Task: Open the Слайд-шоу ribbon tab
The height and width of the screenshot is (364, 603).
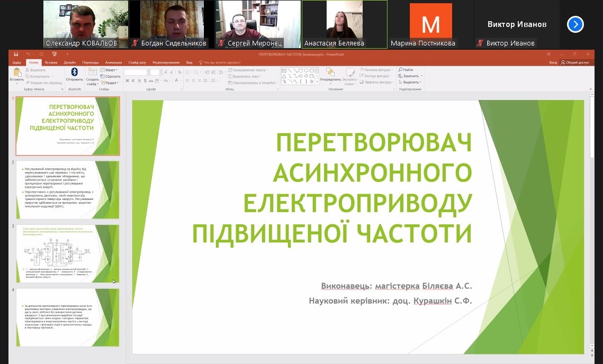Action: pos(137,62)
